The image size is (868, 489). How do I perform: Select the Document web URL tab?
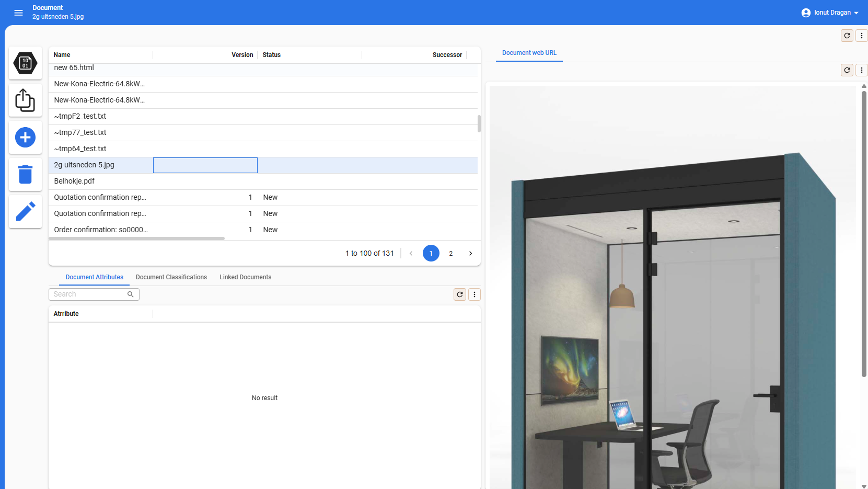[529, 53]
